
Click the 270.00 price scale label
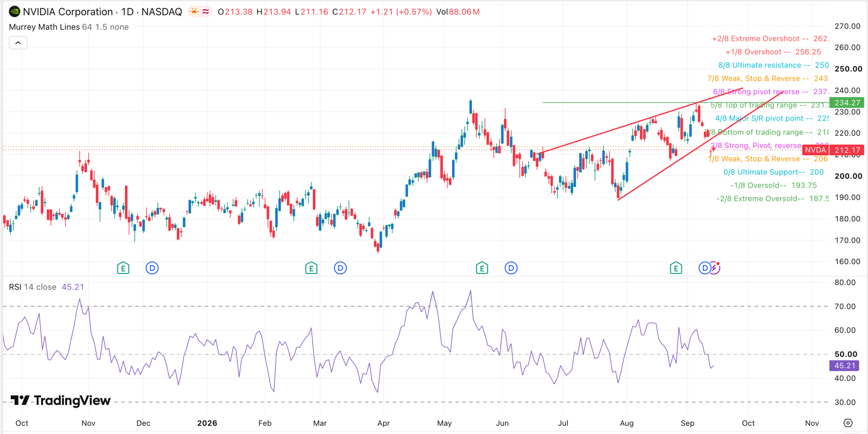[847, 26]
